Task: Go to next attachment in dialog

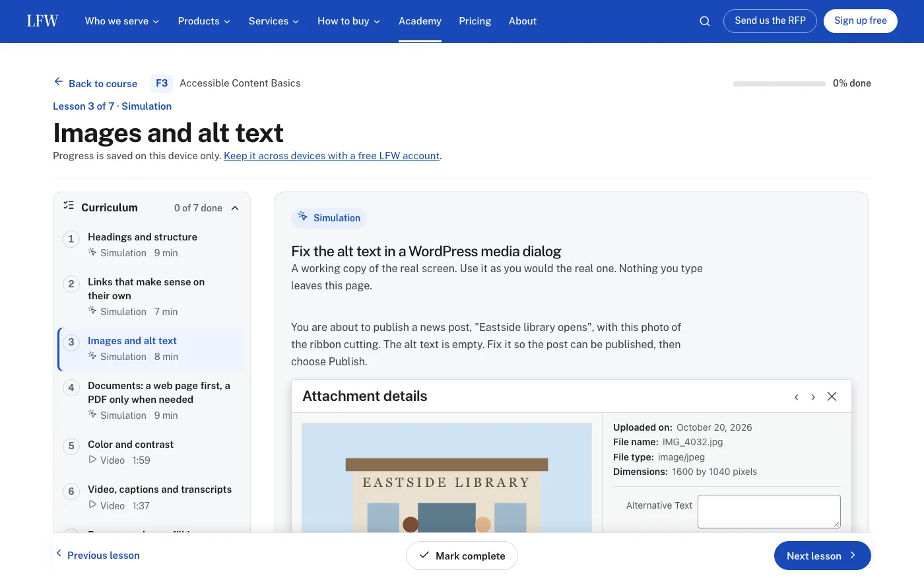Action: (813, 397)
